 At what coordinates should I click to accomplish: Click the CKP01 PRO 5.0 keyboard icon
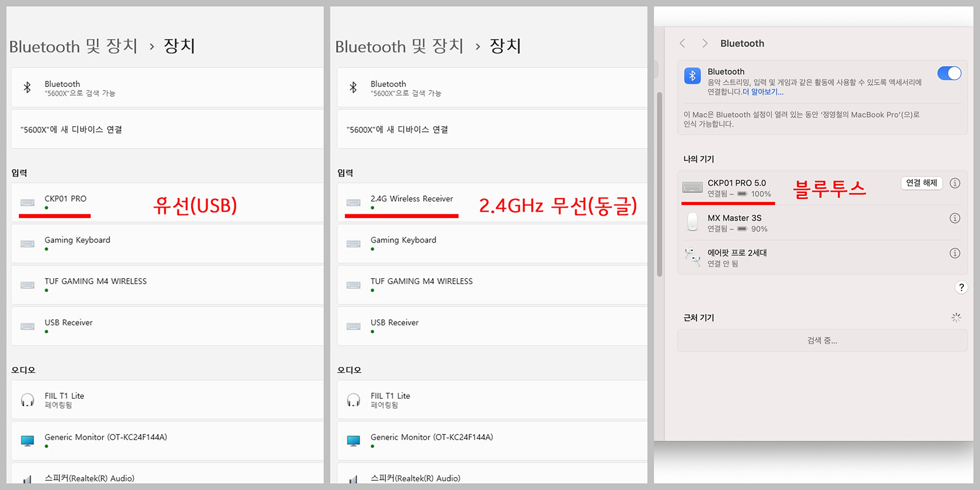tap(693, 187)
